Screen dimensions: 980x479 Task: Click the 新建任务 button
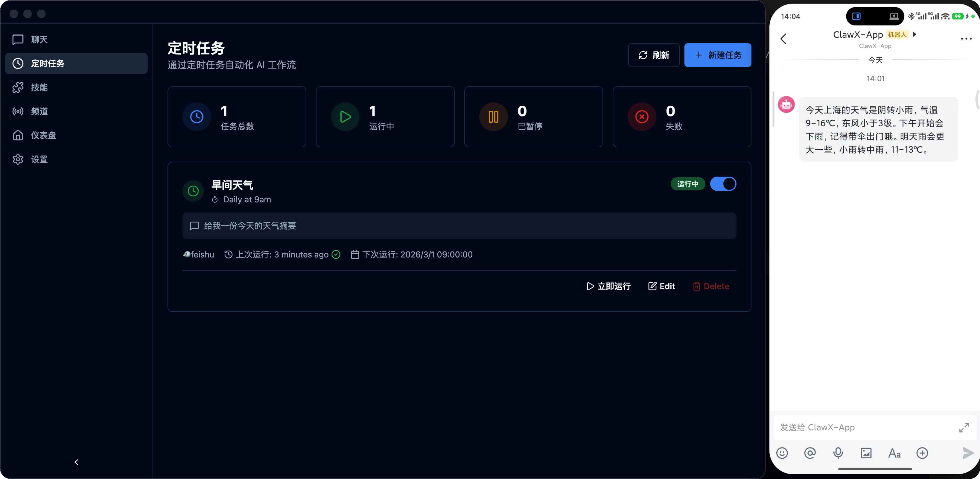(x=717, y=55)
